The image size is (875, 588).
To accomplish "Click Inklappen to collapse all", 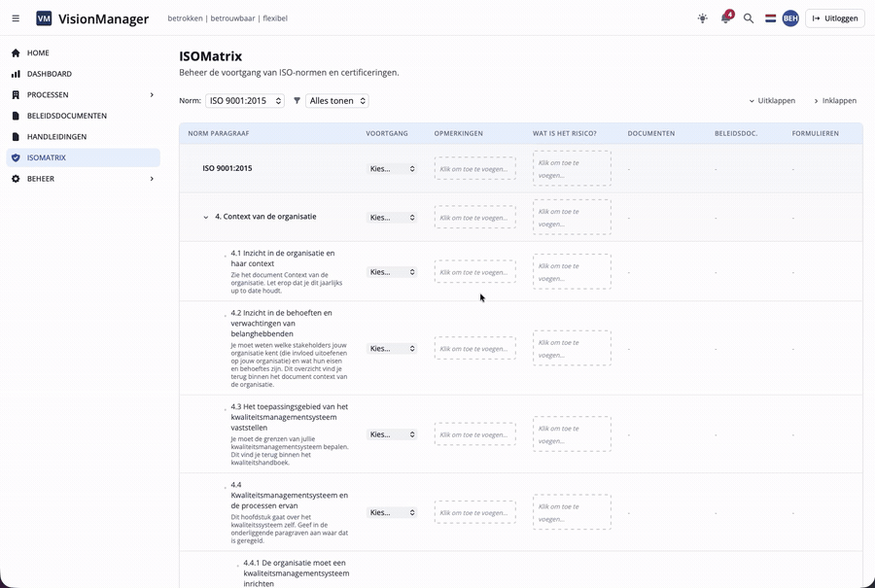I will [x=835, y=101].
